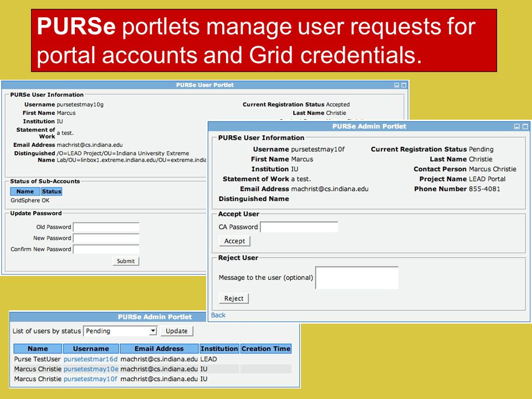The height and width of the screenshot is (399, 532).
Task: Select the LEAD institution cell in users table
Action: coord(209,359)
